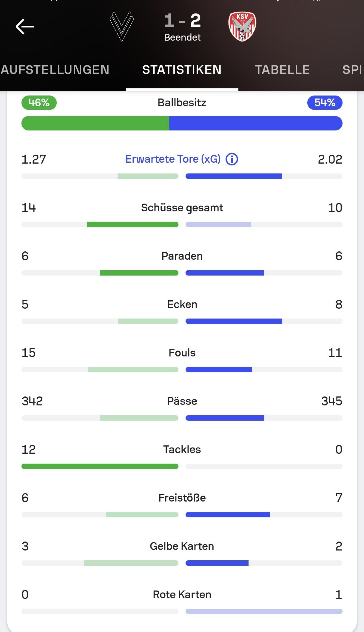The height and width of the screenshot is (632, 364).
Task: Tap the Rote Karten away bar
Action: click(x=264, y=611)
